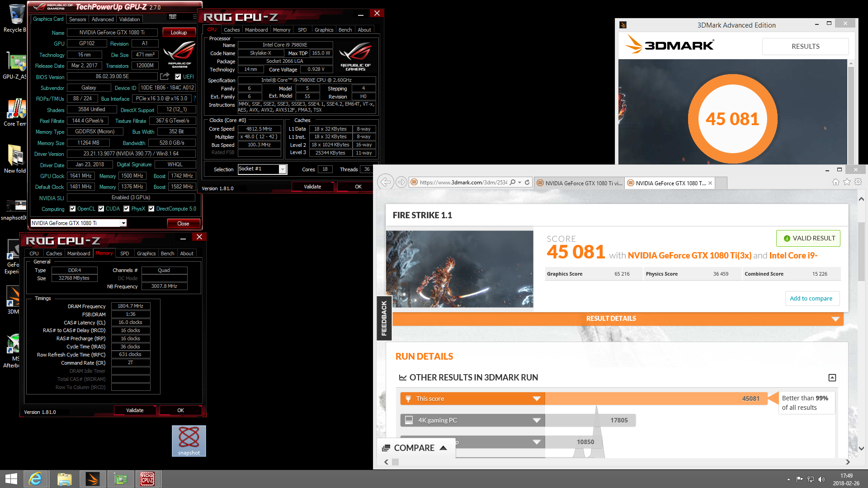The image size is (868, 488).
Task: Open Socket #1 selection dropdown
Action: [x=283, y=169]
